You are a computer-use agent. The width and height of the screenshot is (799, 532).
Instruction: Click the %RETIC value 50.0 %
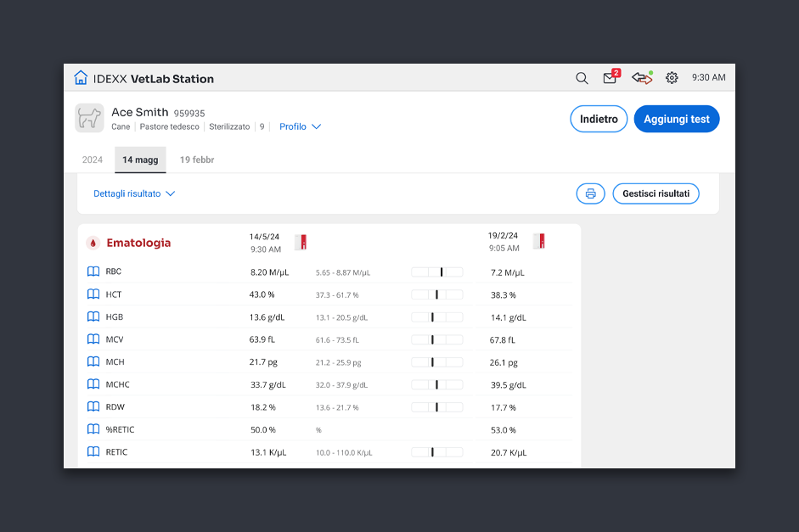263,429
